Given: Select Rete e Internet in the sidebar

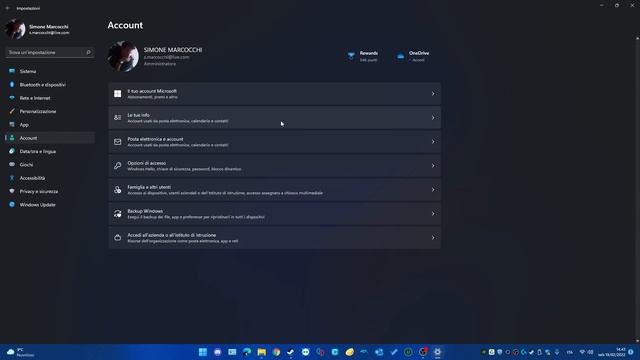Looking at the screenshot, I should (x=50, y=98).
